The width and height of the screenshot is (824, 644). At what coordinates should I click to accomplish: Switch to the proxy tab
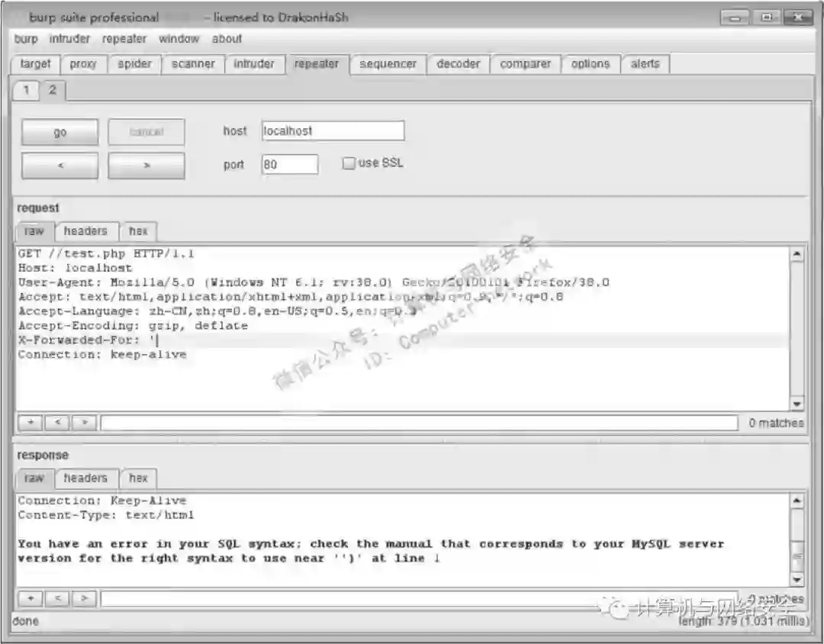83,64
